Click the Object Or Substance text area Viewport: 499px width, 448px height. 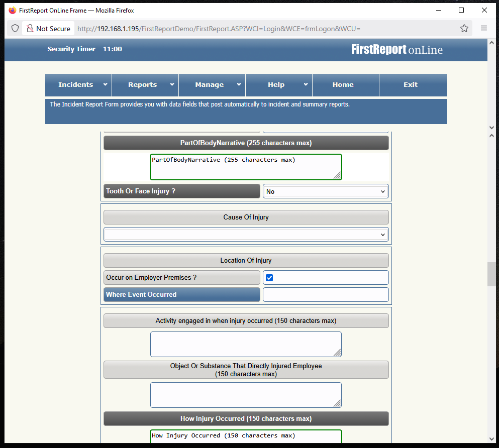(x=246, y=395)
